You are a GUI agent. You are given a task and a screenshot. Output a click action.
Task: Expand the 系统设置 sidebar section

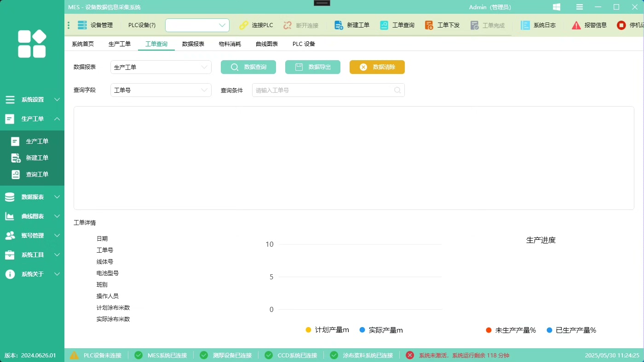tap(32, 100)
